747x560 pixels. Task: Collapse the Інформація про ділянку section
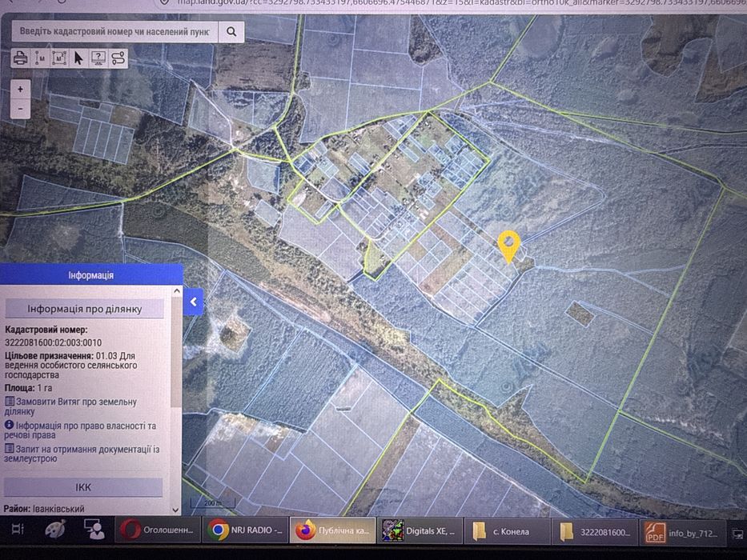85,309
